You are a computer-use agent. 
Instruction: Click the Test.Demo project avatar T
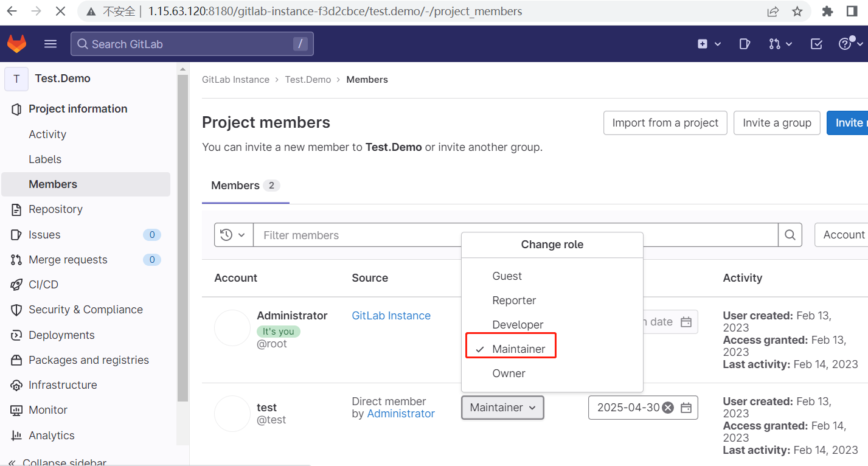pyautogui.click(x=16, y=78)
